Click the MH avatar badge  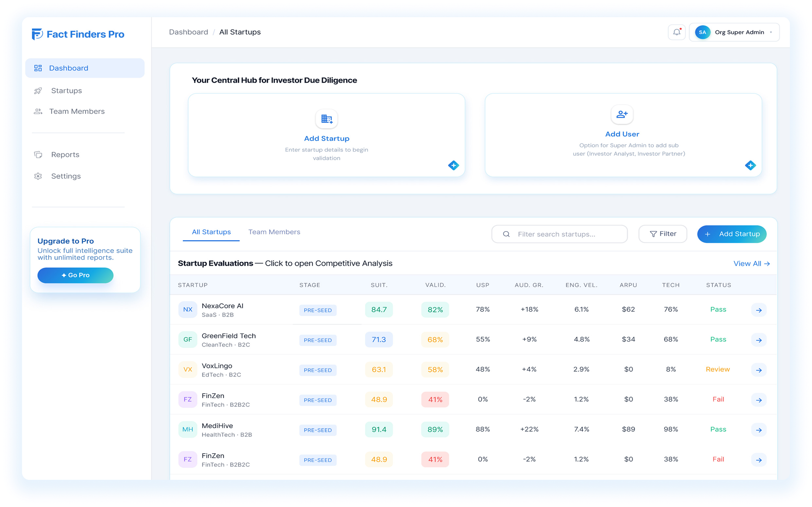click(188, 430)
